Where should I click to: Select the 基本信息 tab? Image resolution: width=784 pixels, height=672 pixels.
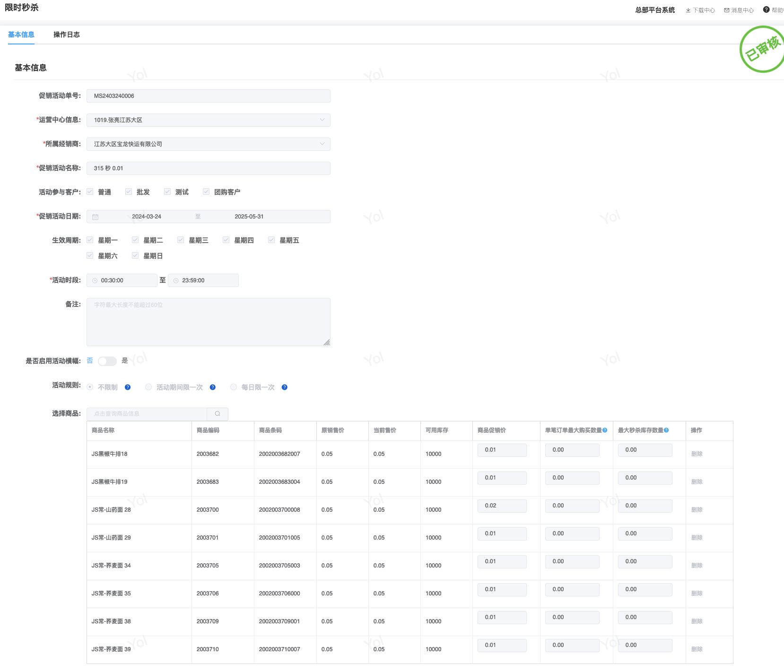pyautogui.click(x=21, y=35)
